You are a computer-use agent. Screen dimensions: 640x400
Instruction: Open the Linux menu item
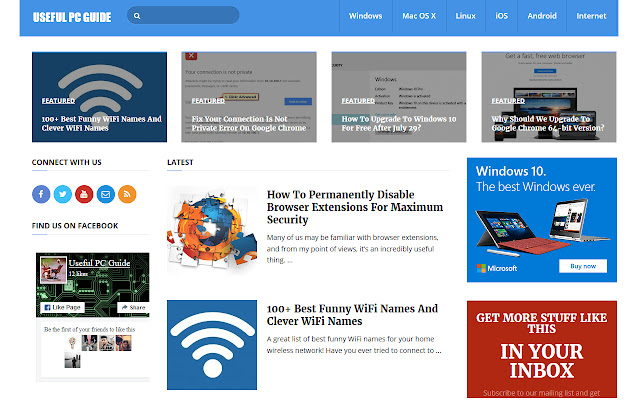[466, 16]
